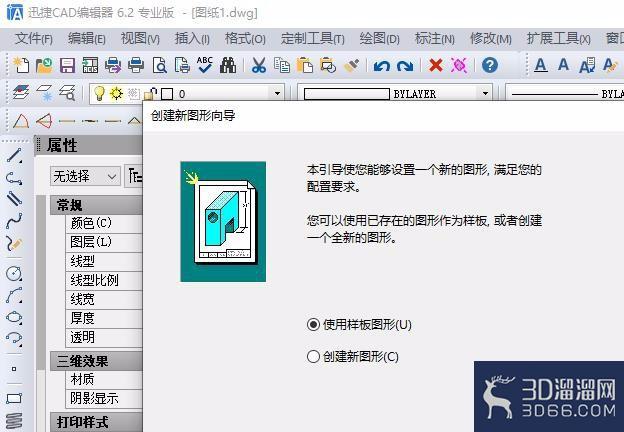Viewport: 624px width, 432px height.
Task: Click the Copy icon
Action: (282, 65)
